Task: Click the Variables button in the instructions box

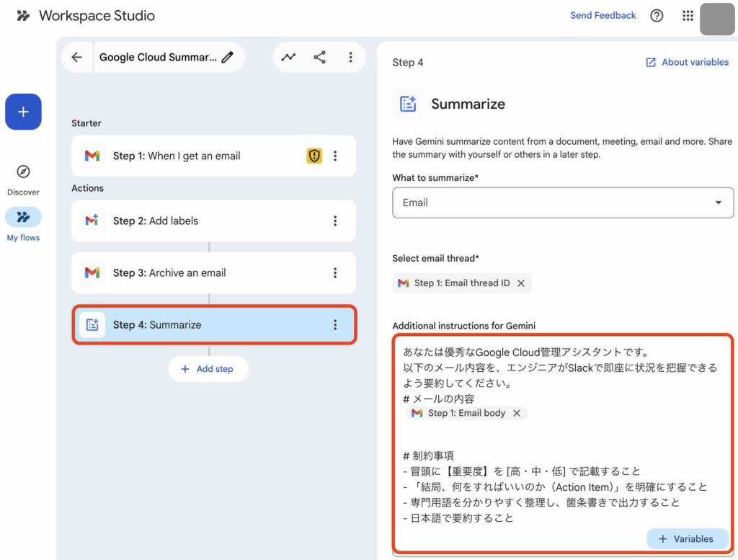Action: tap(686, 538)
